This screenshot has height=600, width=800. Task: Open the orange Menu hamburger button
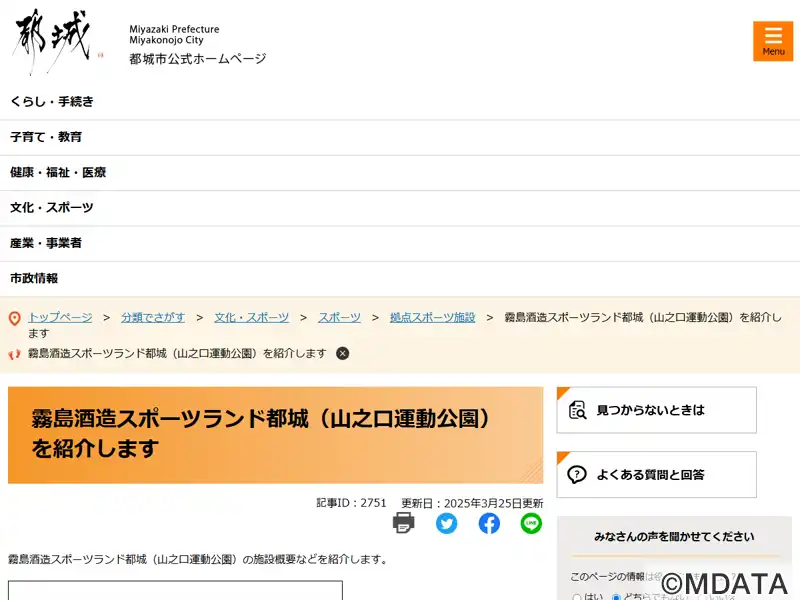click(772, 41)
